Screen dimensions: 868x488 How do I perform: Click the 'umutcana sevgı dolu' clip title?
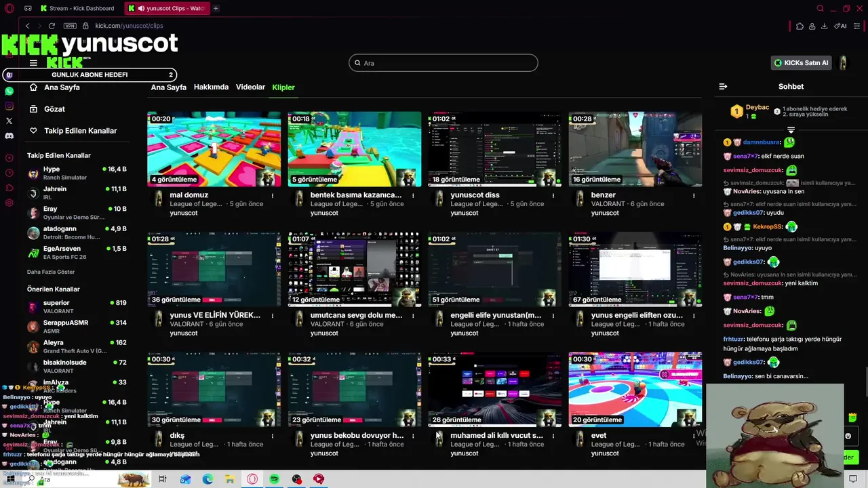coord(356,315)
